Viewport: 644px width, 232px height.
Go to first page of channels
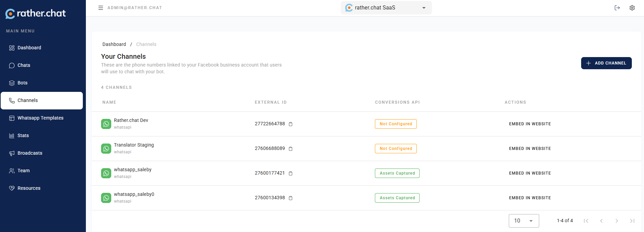point(586,221)
